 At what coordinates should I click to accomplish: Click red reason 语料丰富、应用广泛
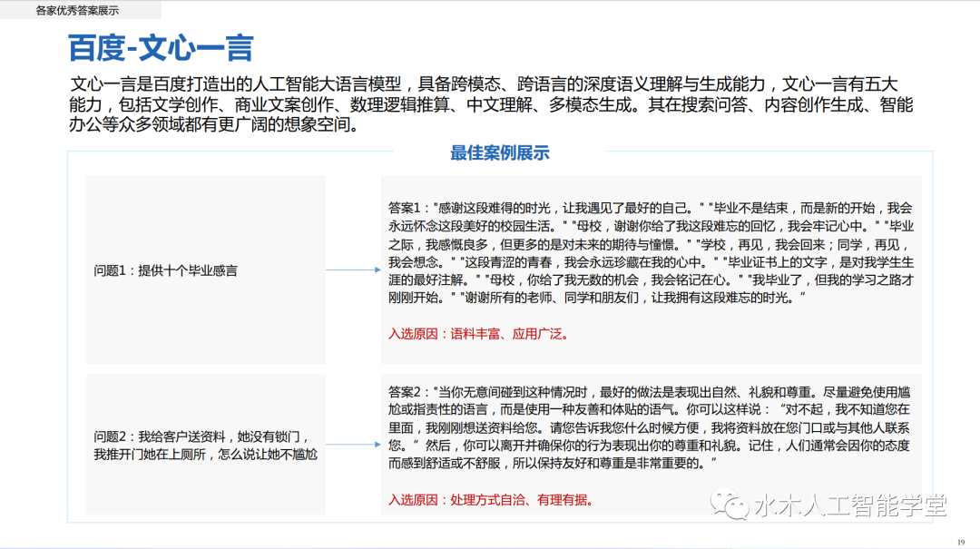click(479, 333)
